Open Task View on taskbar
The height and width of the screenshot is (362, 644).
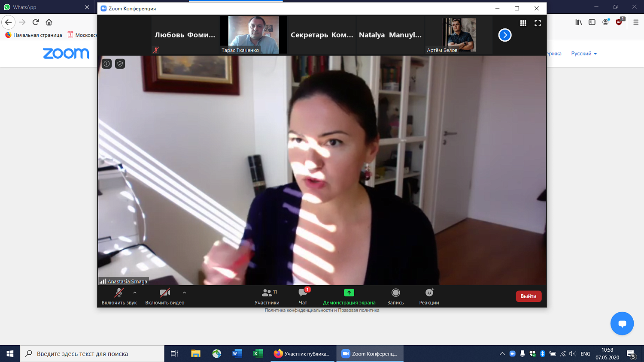174,354
